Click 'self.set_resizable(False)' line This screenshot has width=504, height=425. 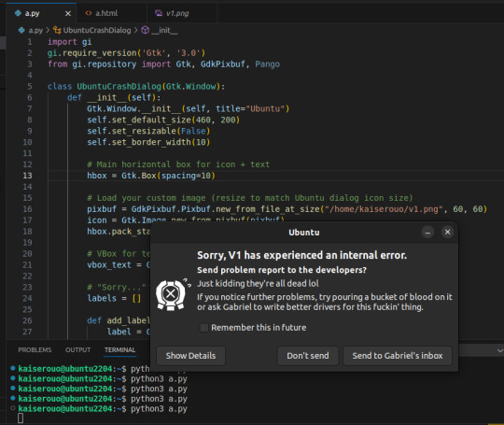pos(148,131)
